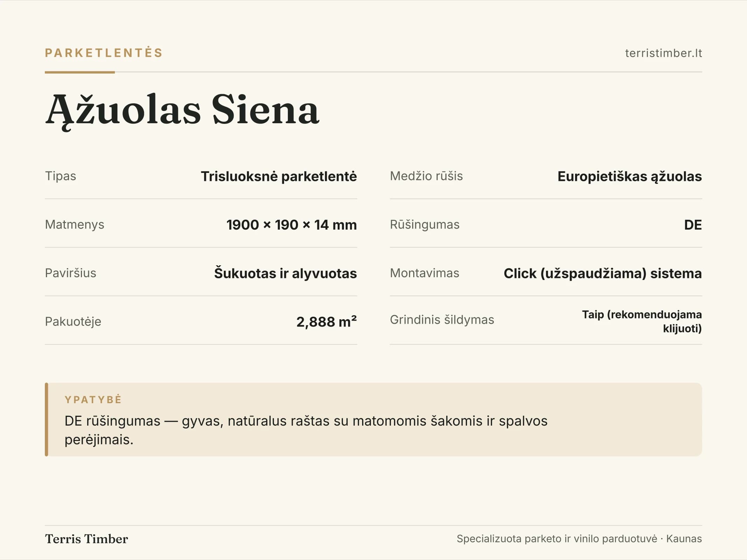Select the Trisluoksnė parketlentė type value
747x560 pixels.
click(x=279, y=176)
